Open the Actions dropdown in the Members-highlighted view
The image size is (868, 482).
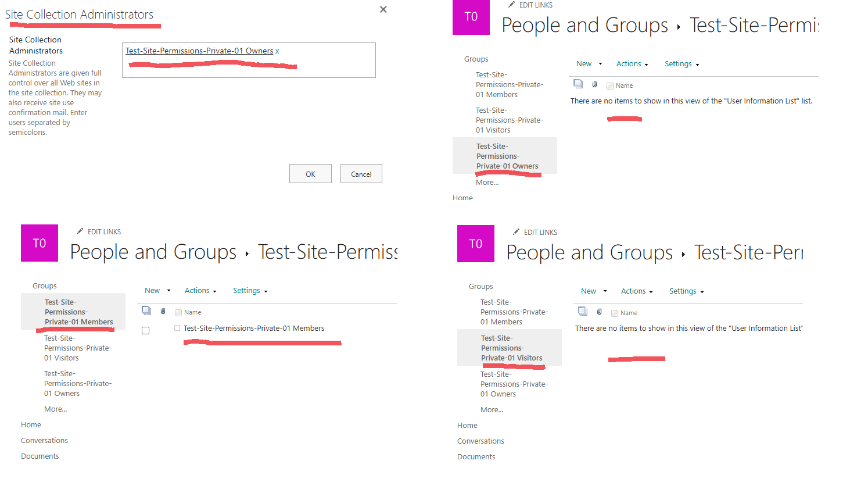pyautogui.click(x=200, y=291)
